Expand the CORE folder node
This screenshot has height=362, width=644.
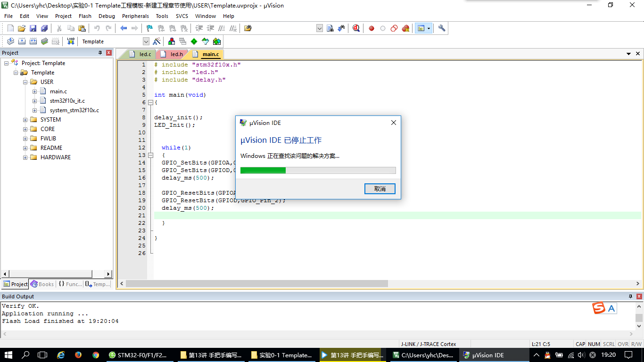click(25, 129)
